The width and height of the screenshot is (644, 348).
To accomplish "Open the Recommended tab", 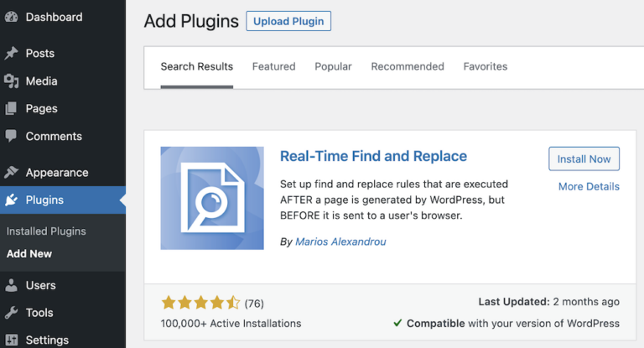I will point(408,66).
